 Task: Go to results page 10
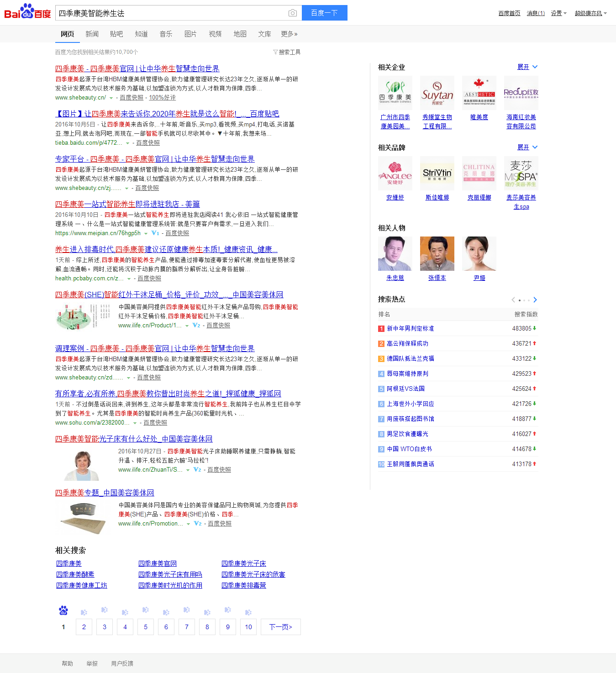(x=248, y=627)
